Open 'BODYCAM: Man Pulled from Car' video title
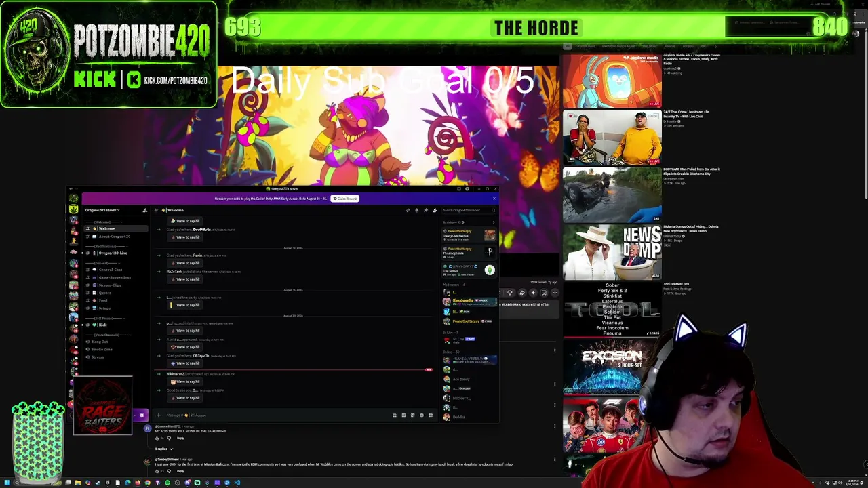Image resolution: width=868 pixels, height=488 pixels. coord(692,171)
